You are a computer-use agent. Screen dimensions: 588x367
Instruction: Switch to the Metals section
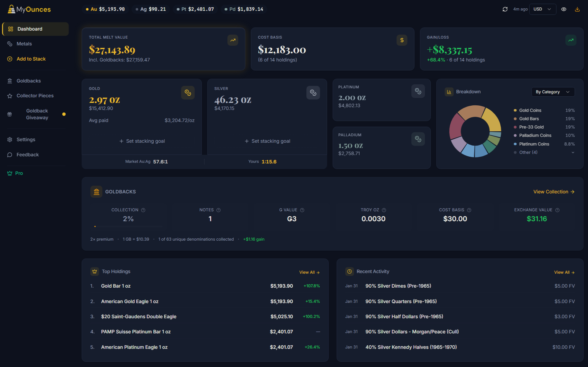pos(24,44)
